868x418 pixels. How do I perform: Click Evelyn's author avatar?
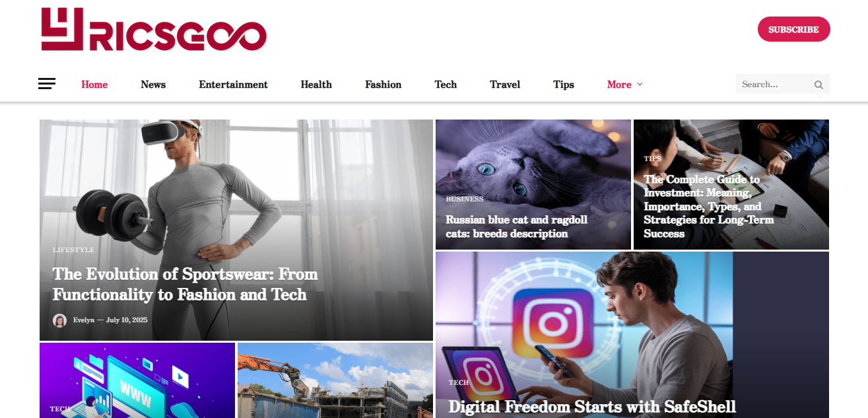pos(60,320)
